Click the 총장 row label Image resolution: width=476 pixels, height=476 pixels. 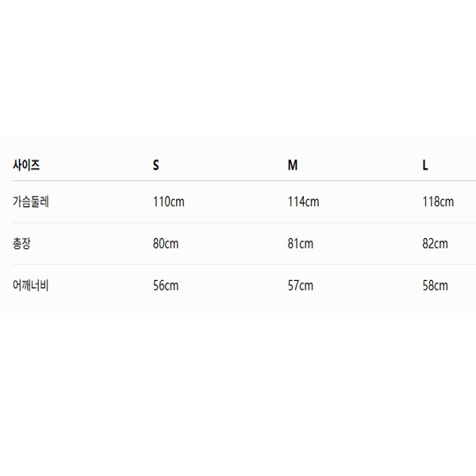click(x=21, y=244)
